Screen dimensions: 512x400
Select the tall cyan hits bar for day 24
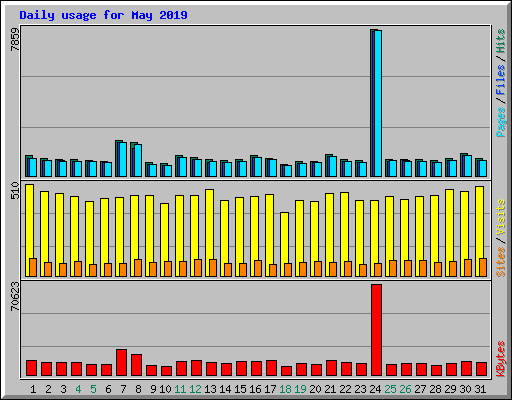[378, 103]
